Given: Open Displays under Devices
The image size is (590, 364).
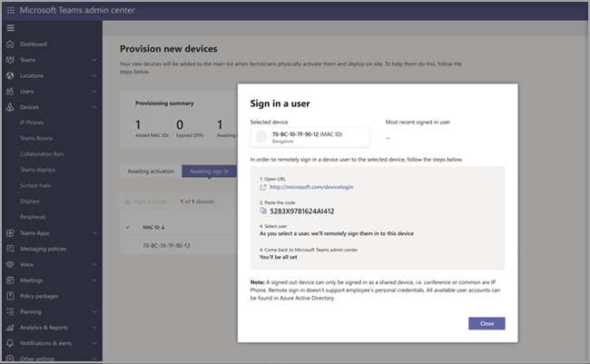Looking at the screenshot, I should [30, 202].
